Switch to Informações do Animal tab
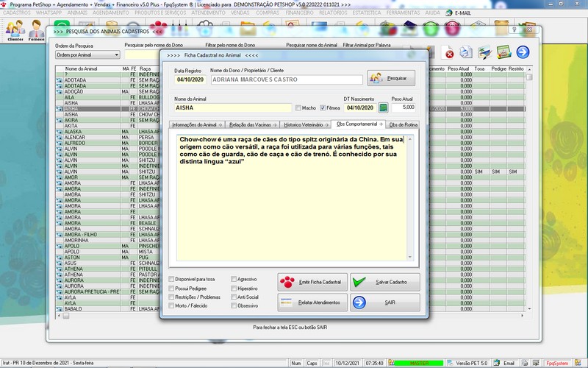 click(x=197, y=124)
